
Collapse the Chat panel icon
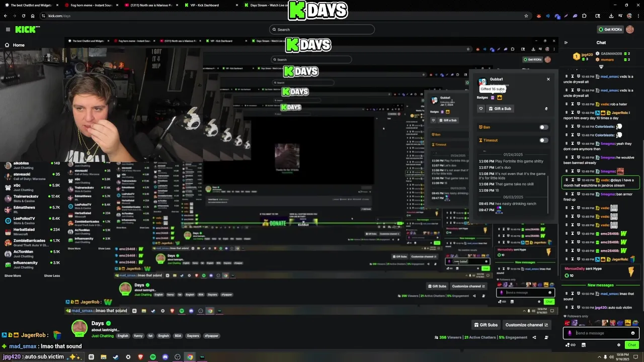(566, 43)
